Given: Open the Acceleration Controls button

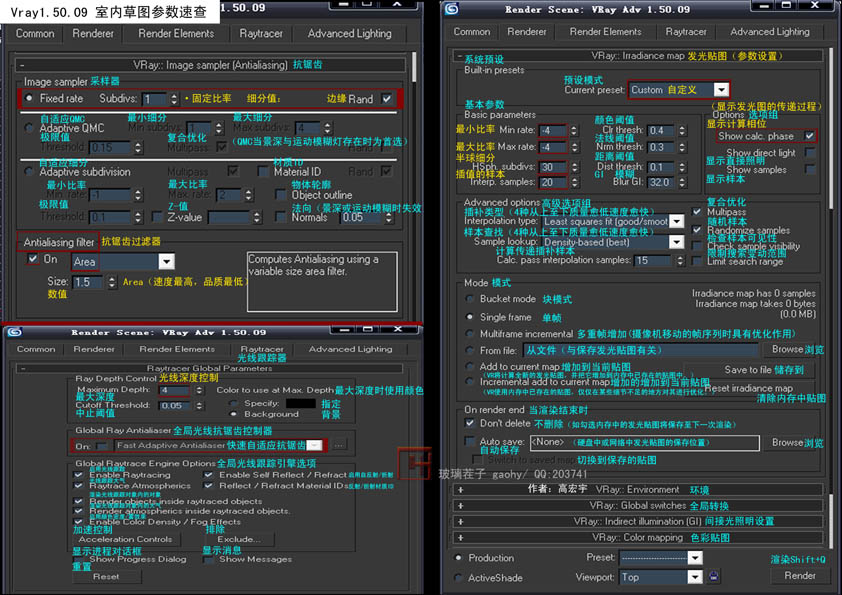Looking at the screenshot, I should (126, 539).
